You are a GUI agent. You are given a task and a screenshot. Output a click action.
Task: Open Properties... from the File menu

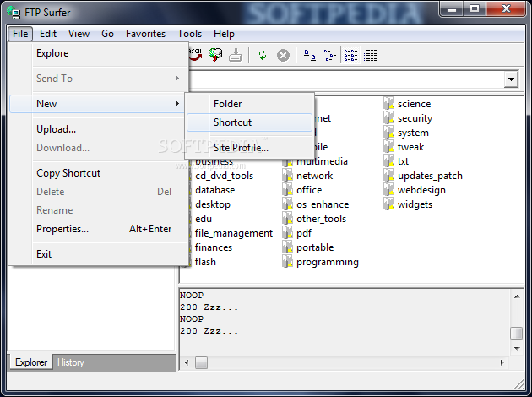pos(99,229)
